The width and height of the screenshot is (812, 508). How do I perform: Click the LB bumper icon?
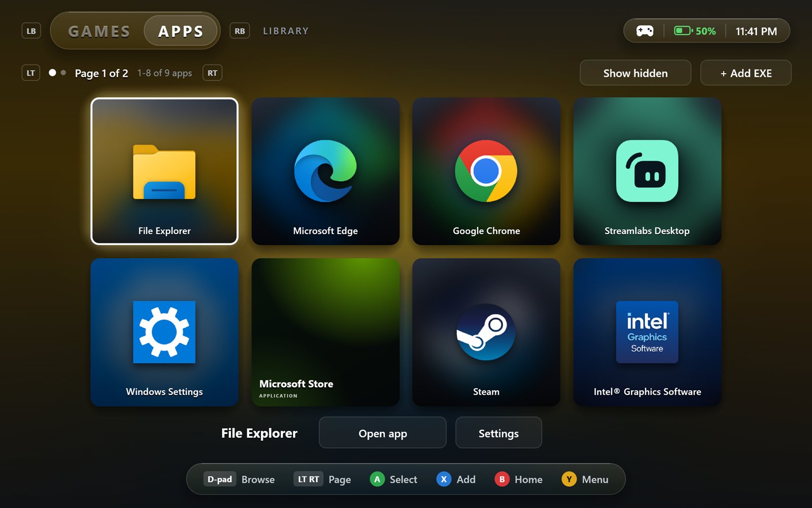(x=31, y=31)
